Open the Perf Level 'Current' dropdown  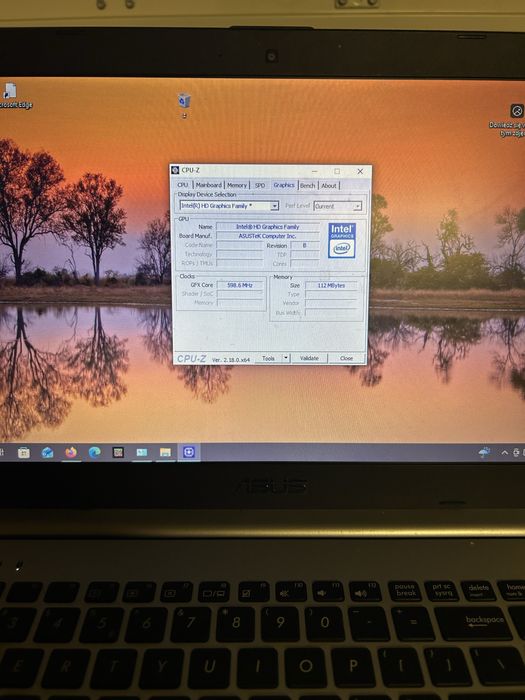tap(338, 206)
